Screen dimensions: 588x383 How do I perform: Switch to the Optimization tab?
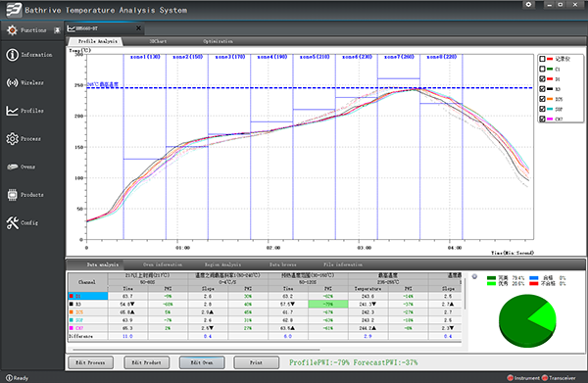click(218, 41)
